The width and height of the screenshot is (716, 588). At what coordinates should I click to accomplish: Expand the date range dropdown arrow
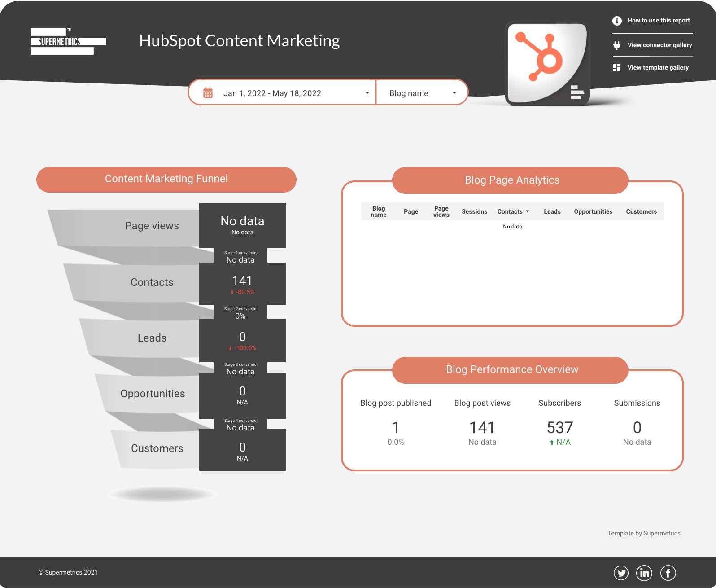367,93
